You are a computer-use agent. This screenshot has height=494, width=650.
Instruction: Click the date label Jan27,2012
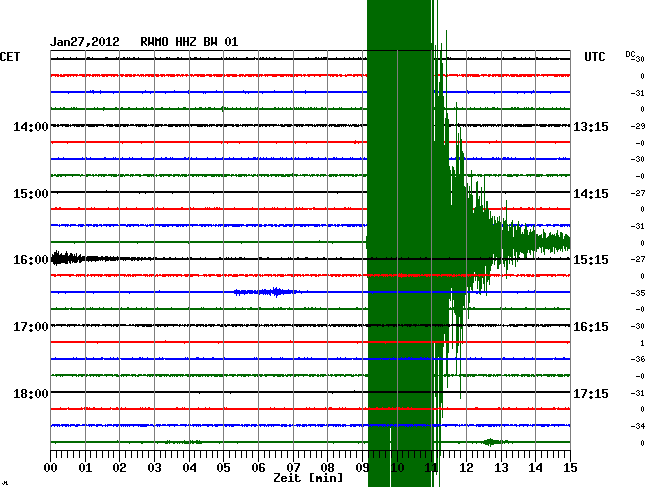[85, 42]
